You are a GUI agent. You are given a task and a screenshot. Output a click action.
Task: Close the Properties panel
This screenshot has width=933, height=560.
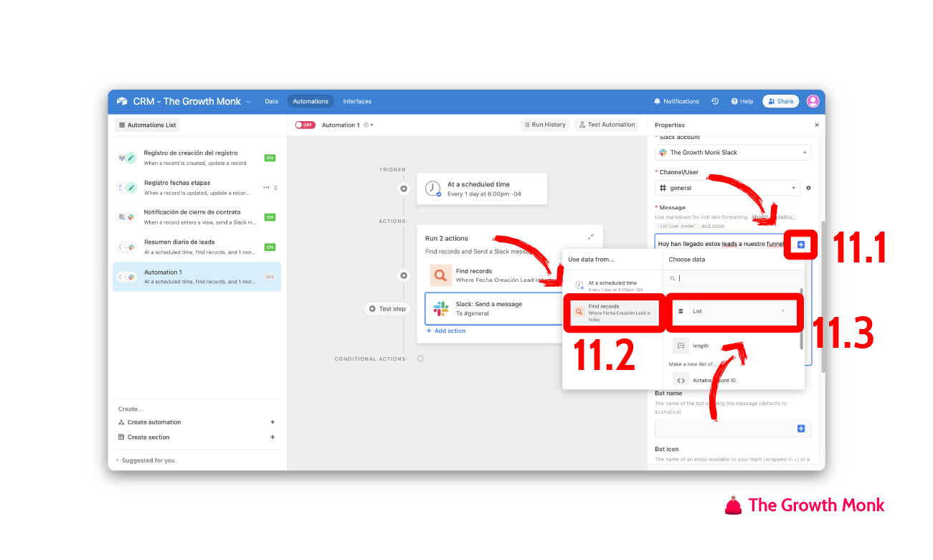[816, 125]
